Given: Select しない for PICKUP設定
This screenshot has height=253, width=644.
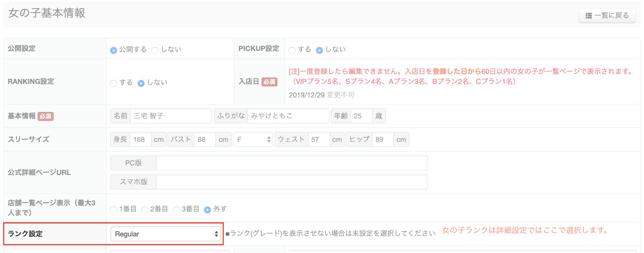Looking at the screenshot, I should coord(319,50).
